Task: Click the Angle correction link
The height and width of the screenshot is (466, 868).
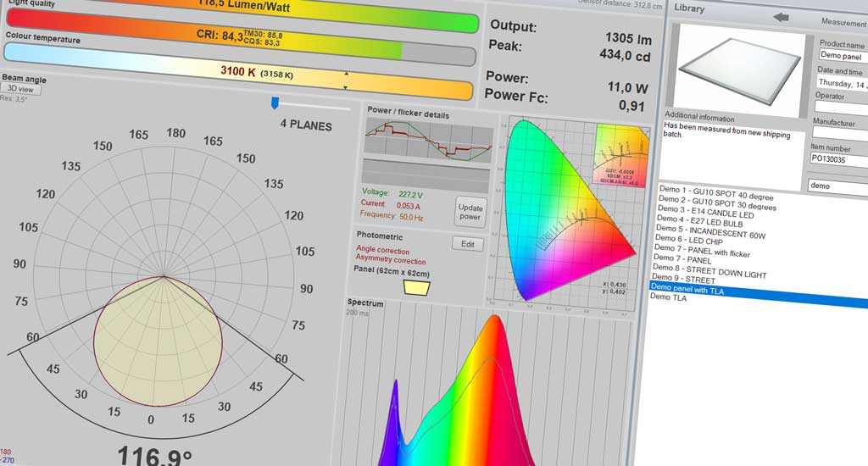Action: pos(382,250)
